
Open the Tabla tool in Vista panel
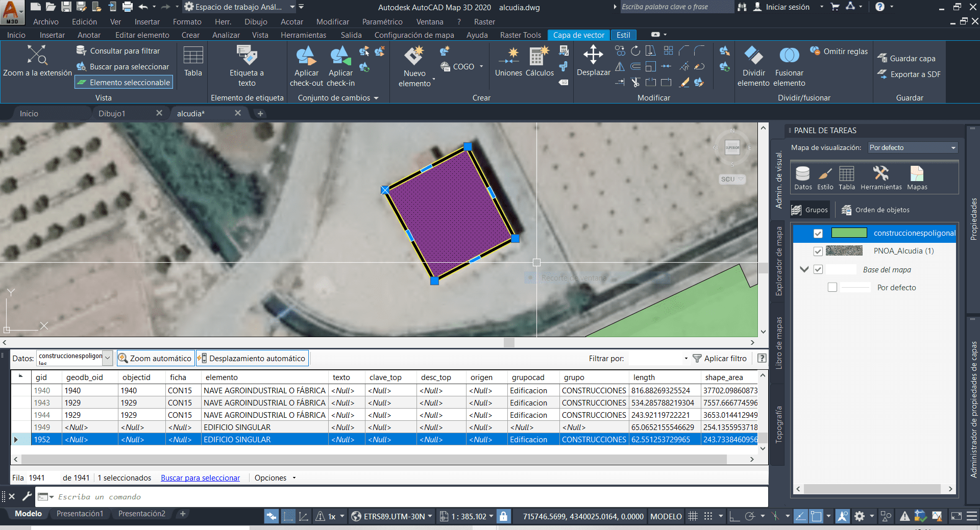coord(192,62)
